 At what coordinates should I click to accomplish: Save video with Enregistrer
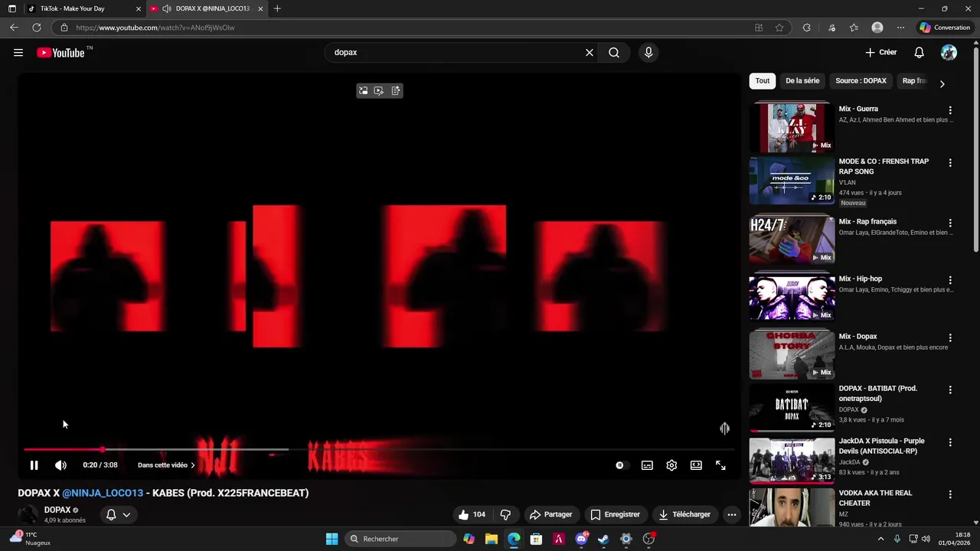pos(615,515)
